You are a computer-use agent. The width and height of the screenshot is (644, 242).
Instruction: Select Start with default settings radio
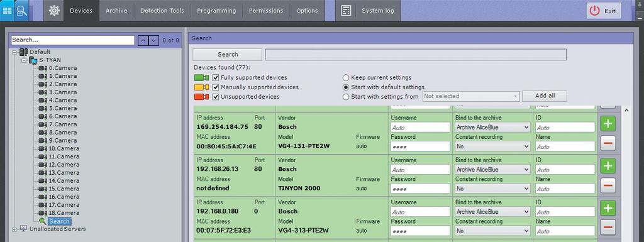(346, 87)
